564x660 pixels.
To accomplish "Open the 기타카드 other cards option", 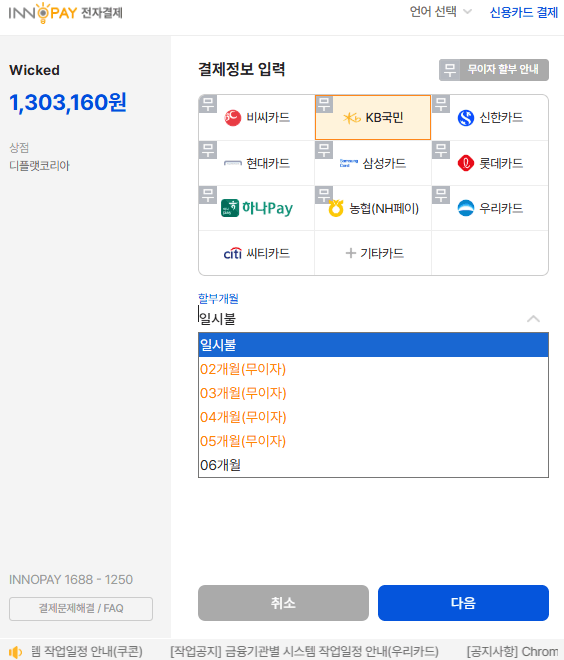I will click(x=373, y=253).
